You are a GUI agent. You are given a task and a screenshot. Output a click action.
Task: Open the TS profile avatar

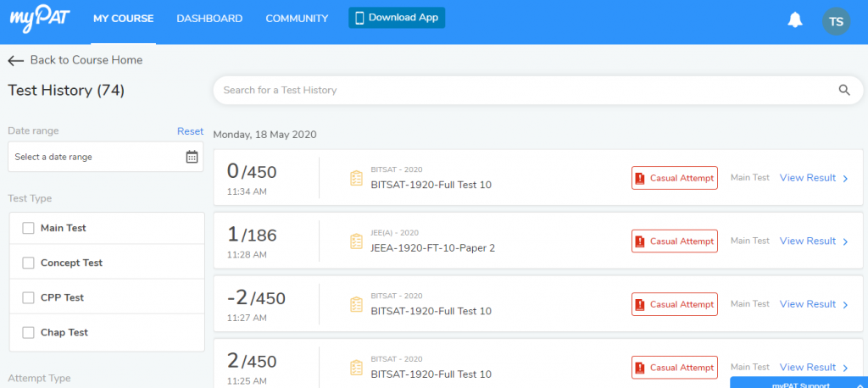click(836, 21)
